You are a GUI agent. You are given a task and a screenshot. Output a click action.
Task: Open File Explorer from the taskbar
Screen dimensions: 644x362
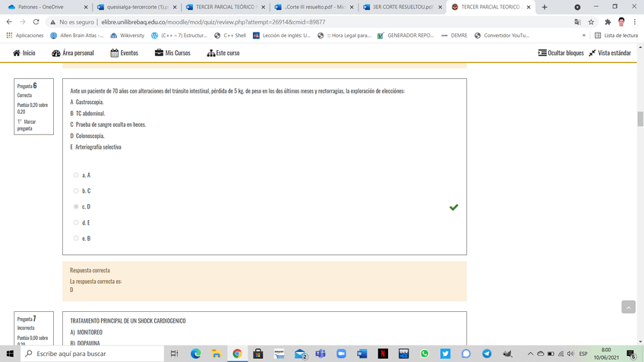pyautogui.click(x=216, y=354)
